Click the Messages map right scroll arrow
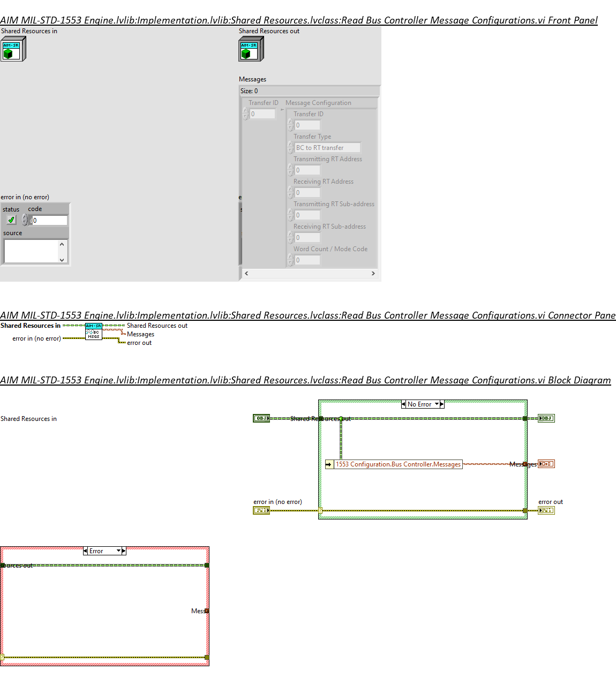Screen dimensions: 616x693 click(373, 274)
